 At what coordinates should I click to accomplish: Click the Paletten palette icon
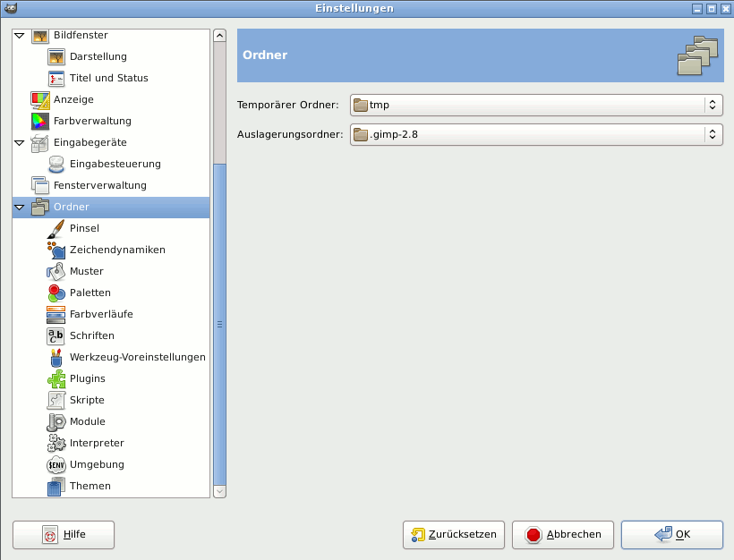(55, 293)
